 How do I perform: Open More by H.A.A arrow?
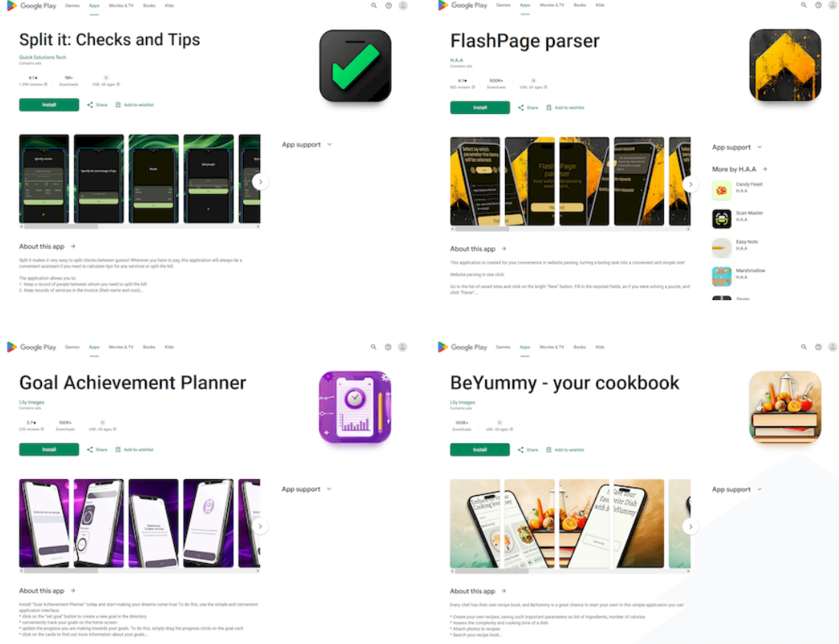tap(765, 169)
